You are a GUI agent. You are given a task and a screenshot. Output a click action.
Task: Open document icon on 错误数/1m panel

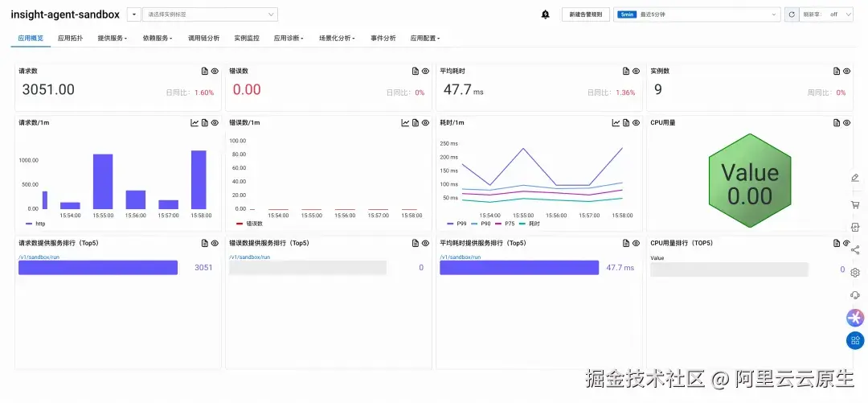tap(416, 122)
